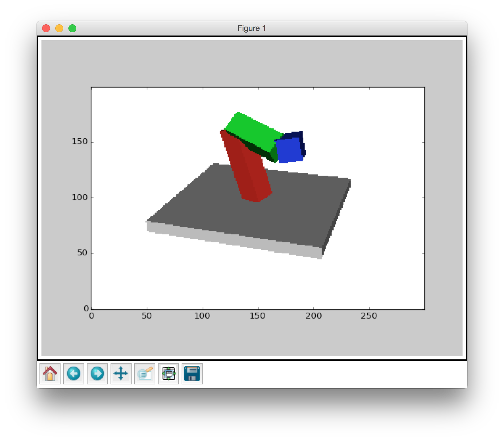Click the Home reset view icon
The width and height of the screenshot is (504, 441).
[50, 374]
